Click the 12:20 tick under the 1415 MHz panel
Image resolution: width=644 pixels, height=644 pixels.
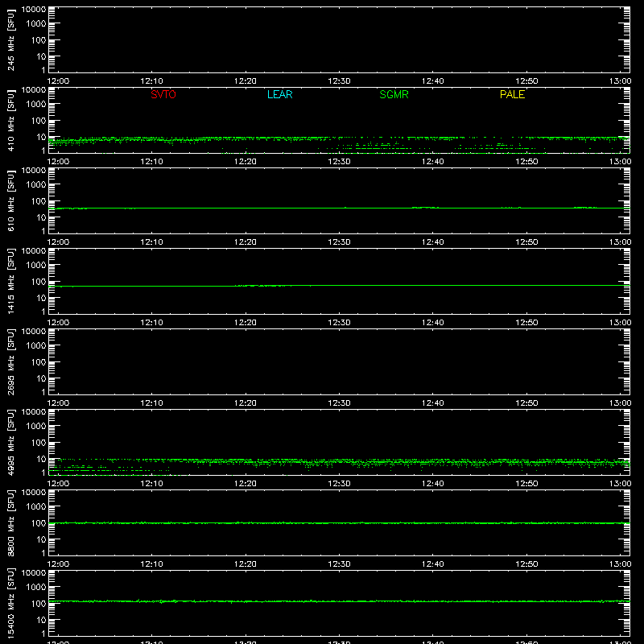click(246, 323)
